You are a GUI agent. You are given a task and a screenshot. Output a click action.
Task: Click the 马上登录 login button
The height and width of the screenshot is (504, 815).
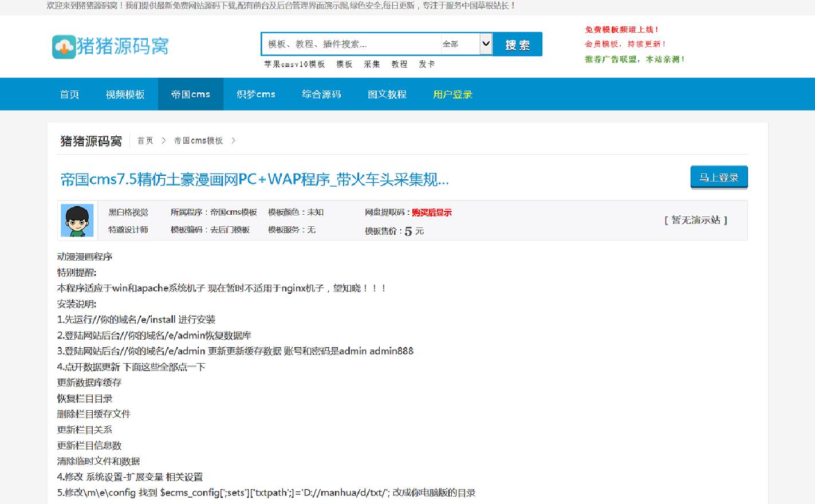coord(719,178)
